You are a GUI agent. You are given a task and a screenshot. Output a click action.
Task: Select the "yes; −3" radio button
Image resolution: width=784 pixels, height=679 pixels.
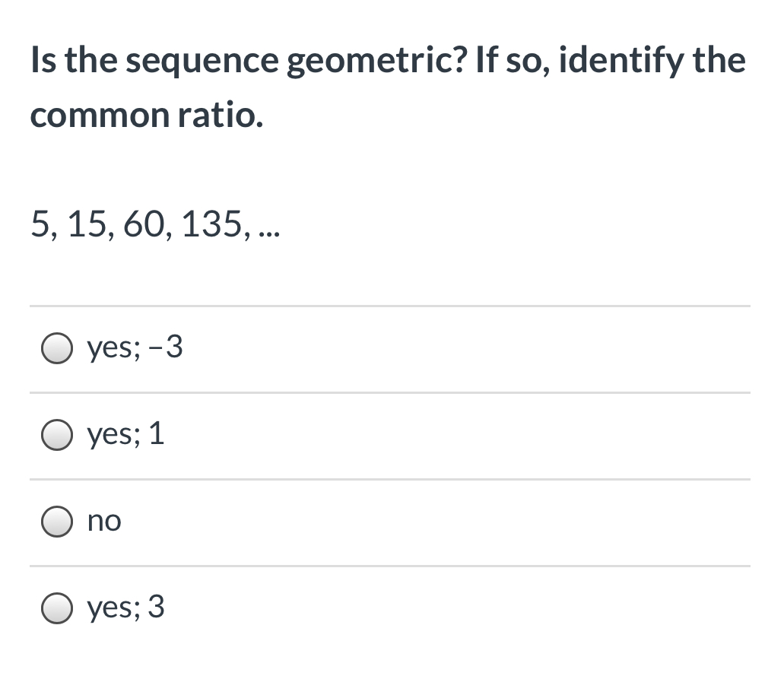(58, 349)
